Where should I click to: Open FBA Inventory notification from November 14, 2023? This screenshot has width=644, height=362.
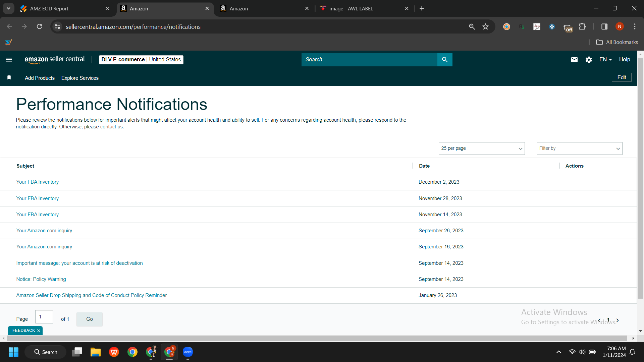(38, 215)
